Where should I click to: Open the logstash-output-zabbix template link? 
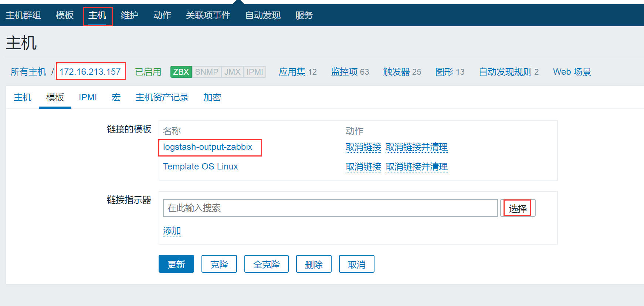[208, 147]
